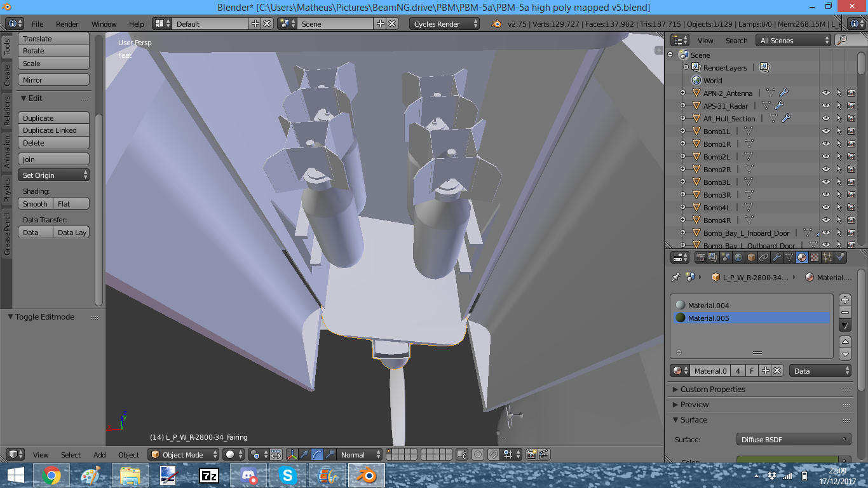
Task: Open the Physics properties tab icon
Action: click(840, 257)
